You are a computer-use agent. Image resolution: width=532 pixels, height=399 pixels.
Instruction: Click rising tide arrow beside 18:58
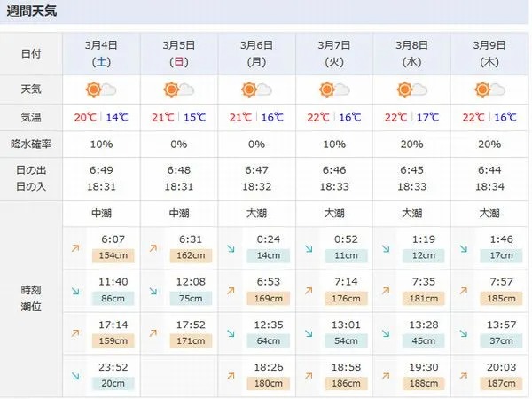[309, 376]
